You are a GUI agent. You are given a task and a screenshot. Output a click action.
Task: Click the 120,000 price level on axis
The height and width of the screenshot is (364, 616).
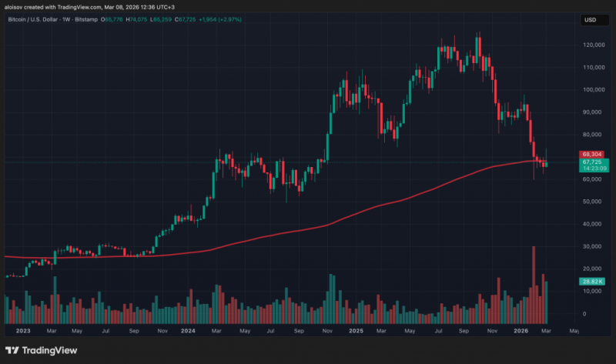click(594, 45)
